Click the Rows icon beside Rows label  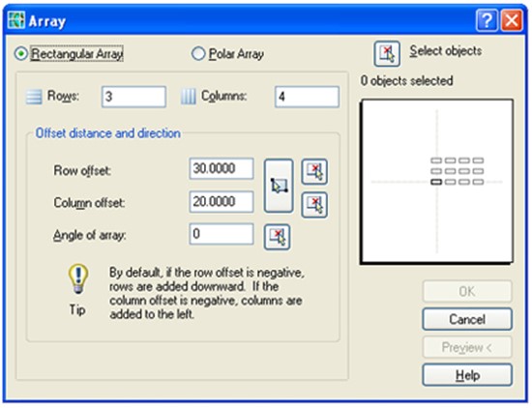(34, 97)
